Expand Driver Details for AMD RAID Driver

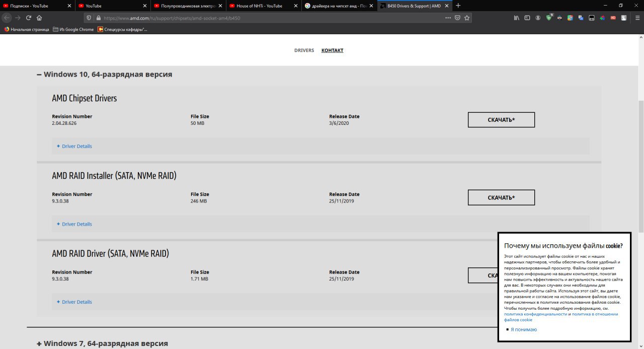pyautogui.click(x=74, y=302)
